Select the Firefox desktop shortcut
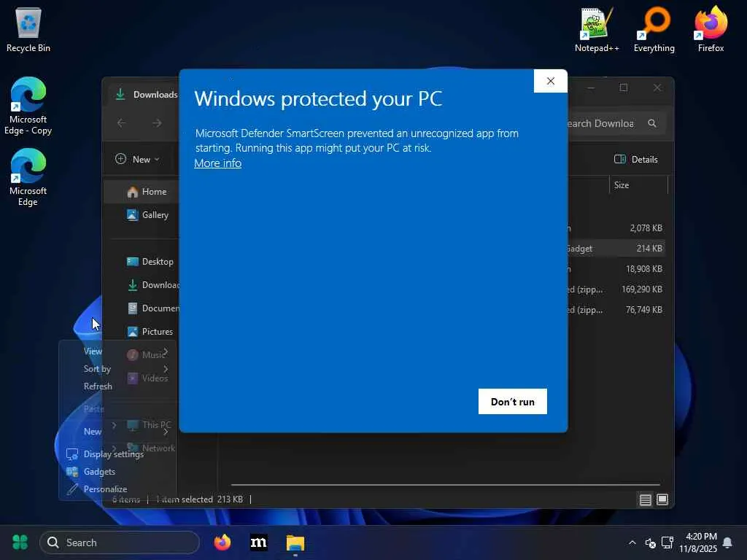 (711, 29)
